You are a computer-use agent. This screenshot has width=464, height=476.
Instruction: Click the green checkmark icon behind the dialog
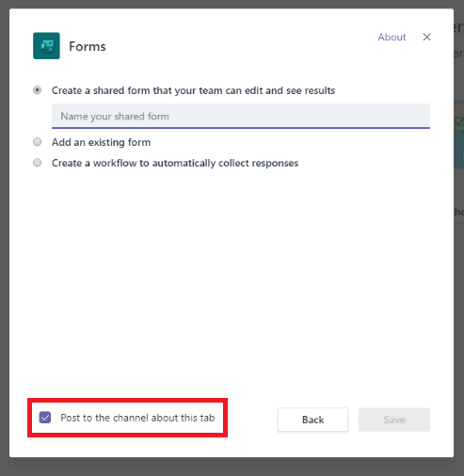pos(459,122)
